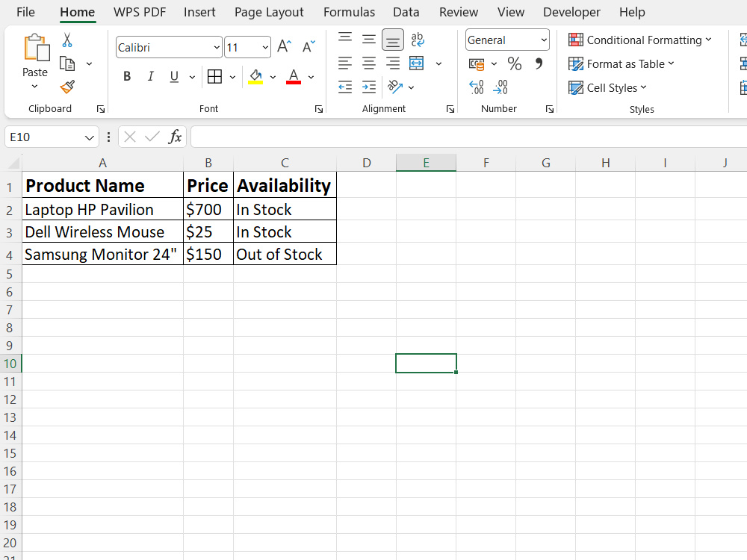Open the File menu
This screenshot has height=560, width=747.
[25, 12]
